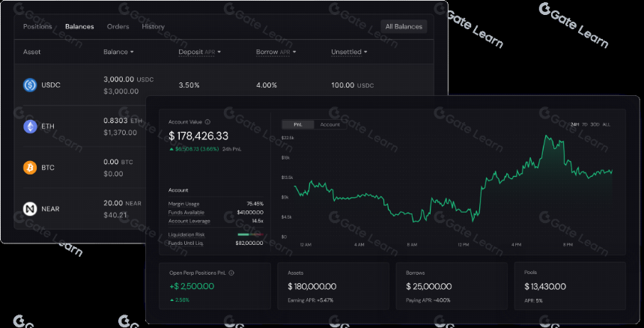Click the PnL line chart area
Image resolution: width=644 pixels, height=328 pixels.
(453, 185)
